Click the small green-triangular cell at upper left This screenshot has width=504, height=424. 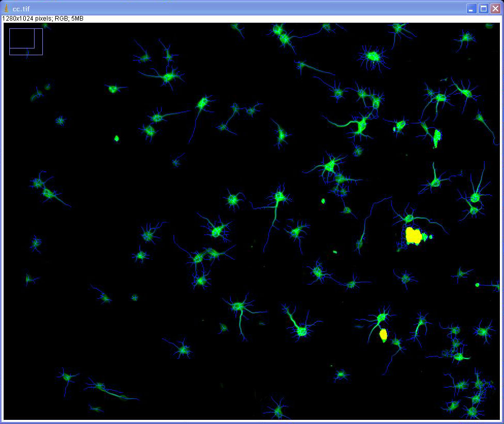(x=113, y=89)
